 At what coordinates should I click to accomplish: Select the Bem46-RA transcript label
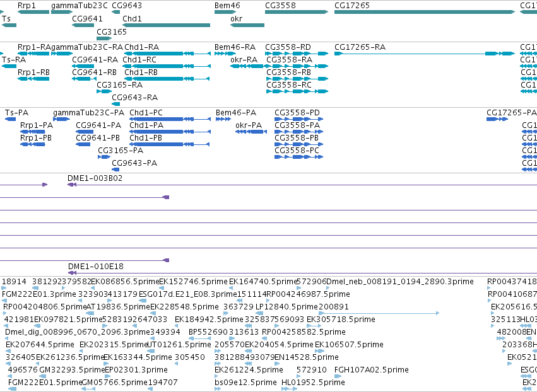click(235, 47)
